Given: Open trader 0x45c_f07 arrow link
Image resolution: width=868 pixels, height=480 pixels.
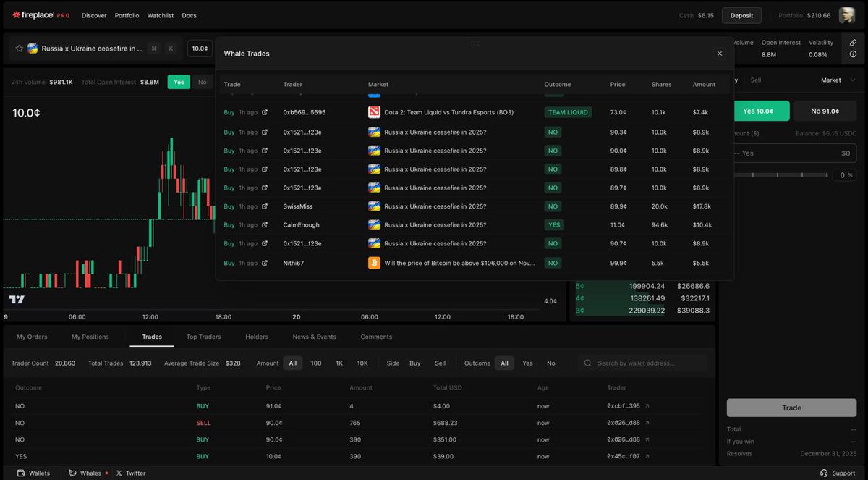Looking at the screenshot, I should 647,457.
